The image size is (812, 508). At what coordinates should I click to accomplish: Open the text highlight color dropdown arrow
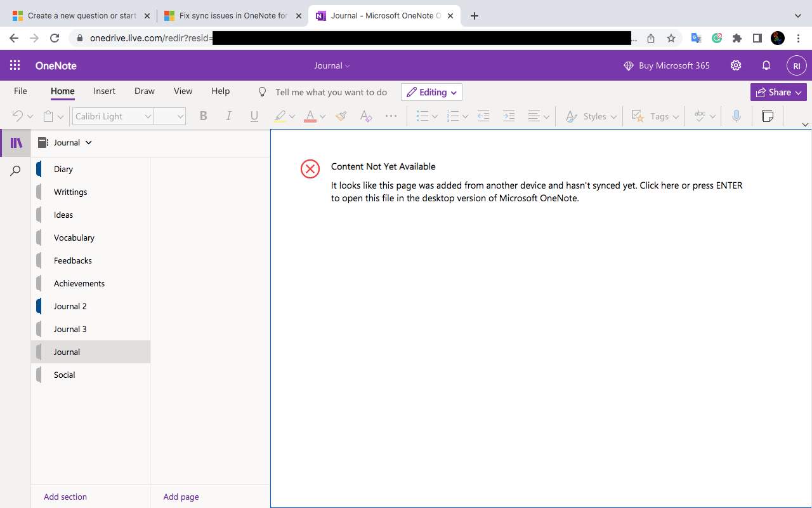[292, 117]
